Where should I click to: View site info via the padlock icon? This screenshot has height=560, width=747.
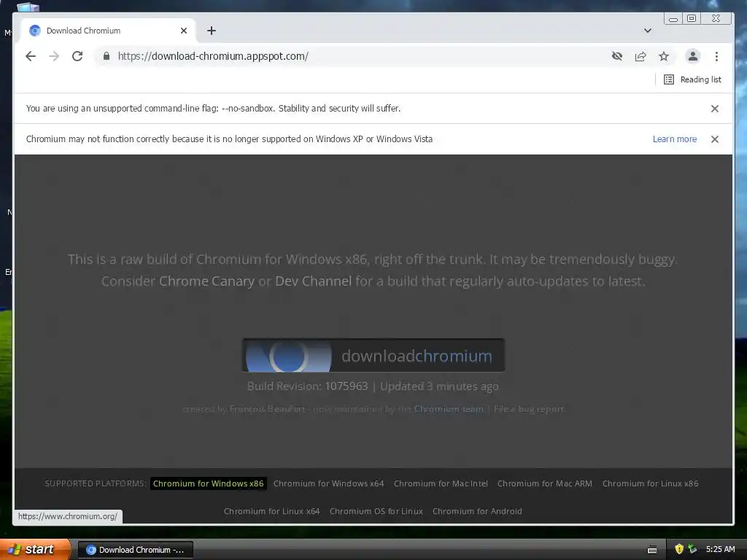coord(107,56)
